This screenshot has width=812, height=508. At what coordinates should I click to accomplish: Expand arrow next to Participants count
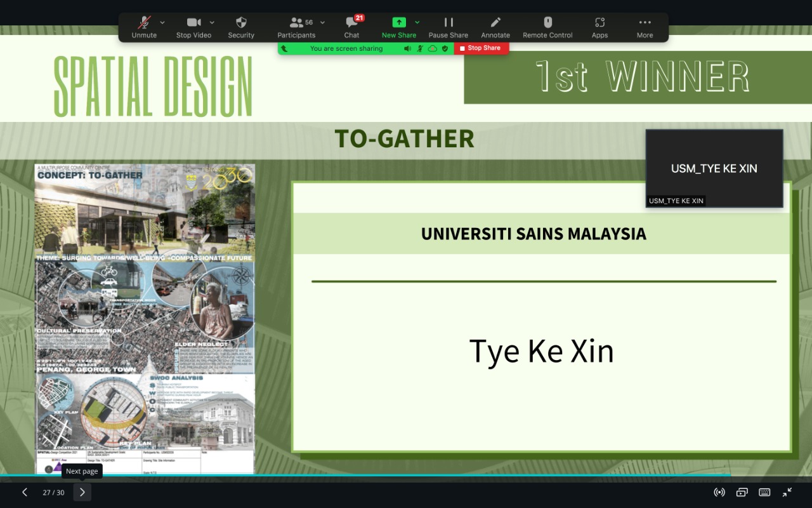coord(322,22)
